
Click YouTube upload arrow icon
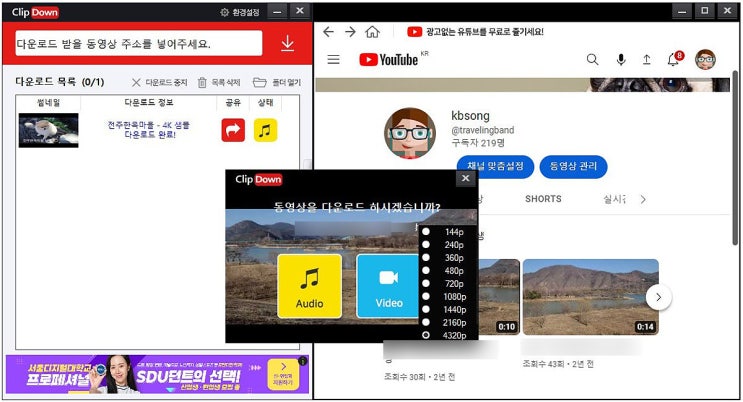coord(646,59)
